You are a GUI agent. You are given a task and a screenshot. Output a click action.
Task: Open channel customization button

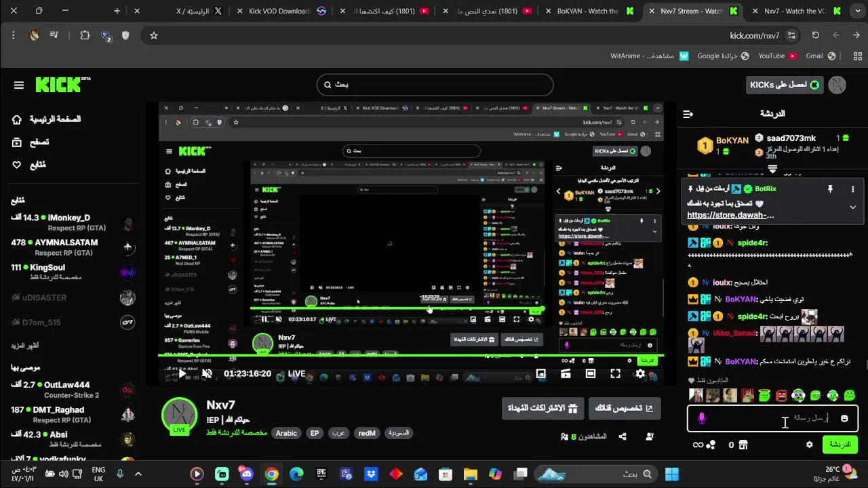point(624,408)
